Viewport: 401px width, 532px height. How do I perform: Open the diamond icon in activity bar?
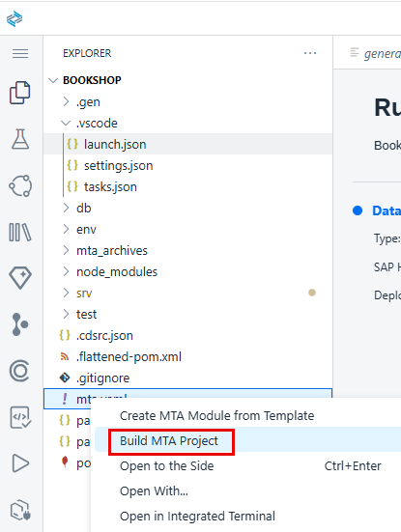point(20,277)
